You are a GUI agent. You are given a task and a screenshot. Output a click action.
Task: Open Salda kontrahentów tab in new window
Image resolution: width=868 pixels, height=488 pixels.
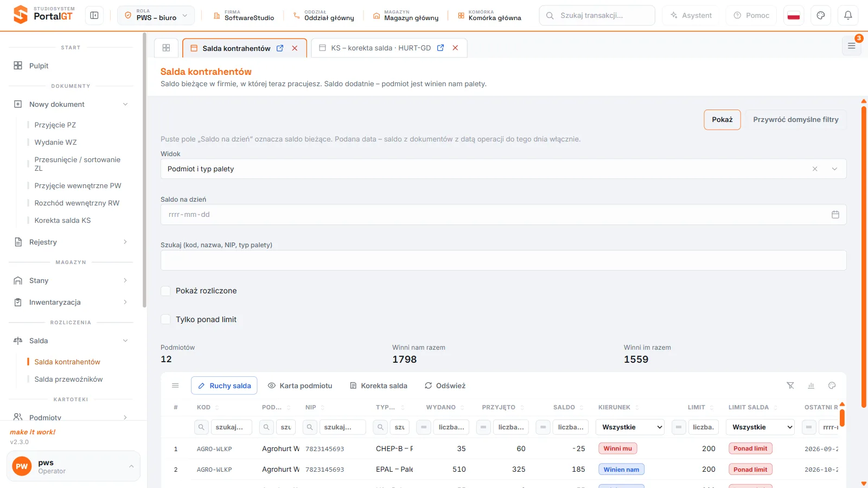click(x=280, y=48)
